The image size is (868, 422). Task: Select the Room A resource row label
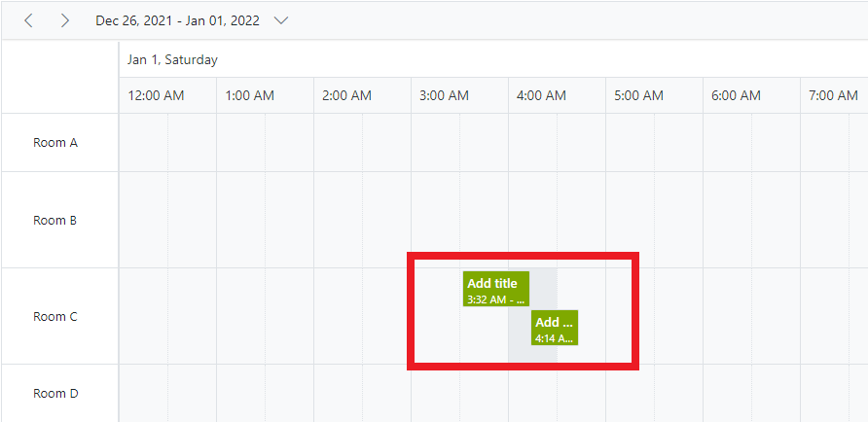(55, 143)
